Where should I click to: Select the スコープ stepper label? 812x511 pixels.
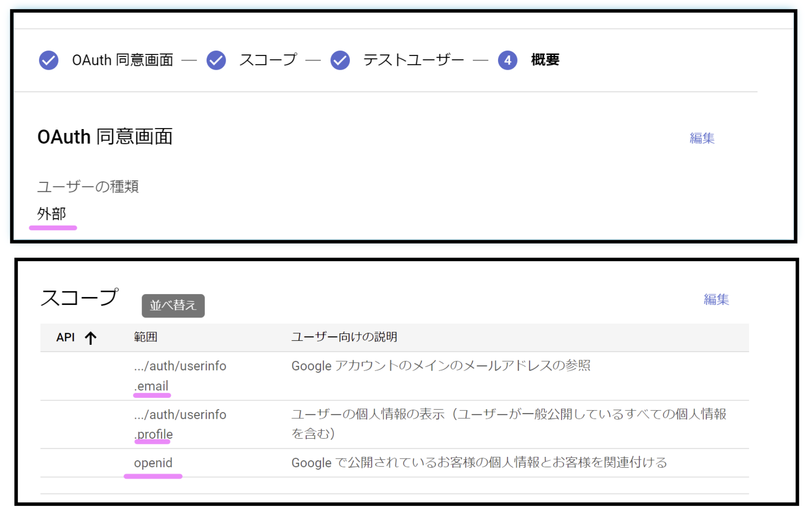pos(268,60)
